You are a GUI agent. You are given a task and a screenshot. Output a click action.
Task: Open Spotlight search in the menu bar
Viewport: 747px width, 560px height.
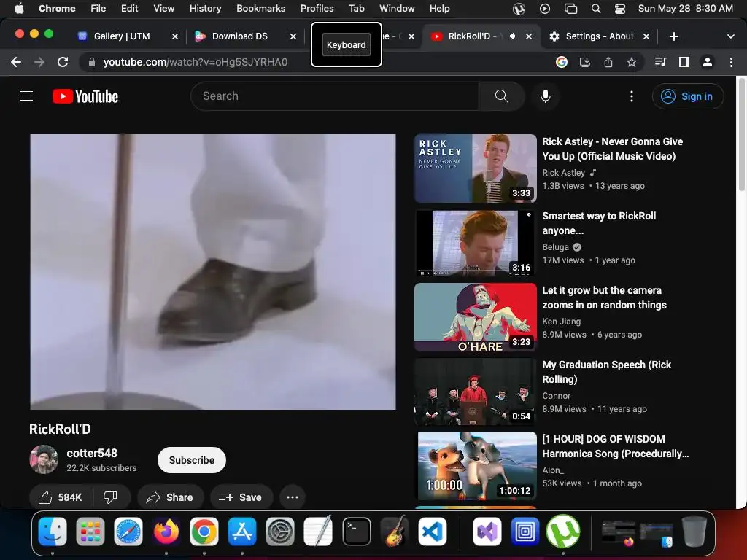click(595, 9)
